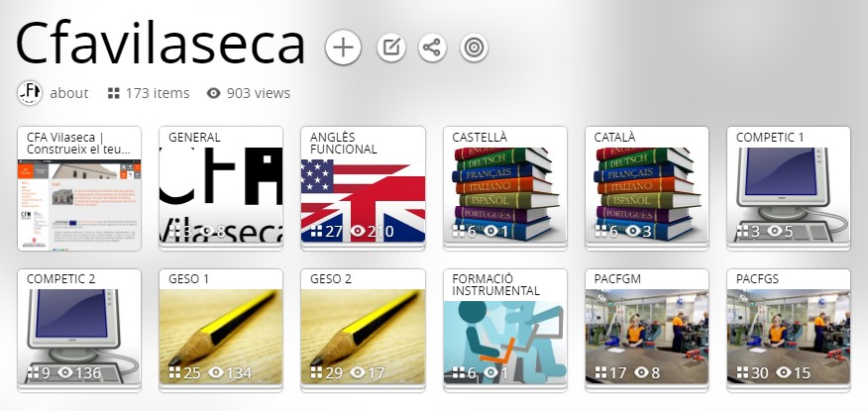The height and width of the screenshot is (411, 868).
Task: Click the target circle icon
Action: [474, 48]
